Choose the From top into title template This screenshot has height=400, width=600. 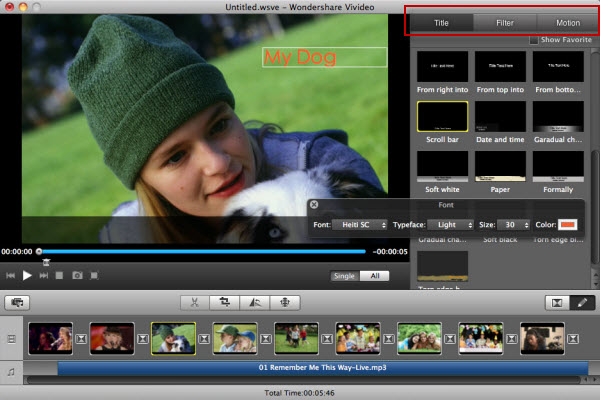pos(500,67)
